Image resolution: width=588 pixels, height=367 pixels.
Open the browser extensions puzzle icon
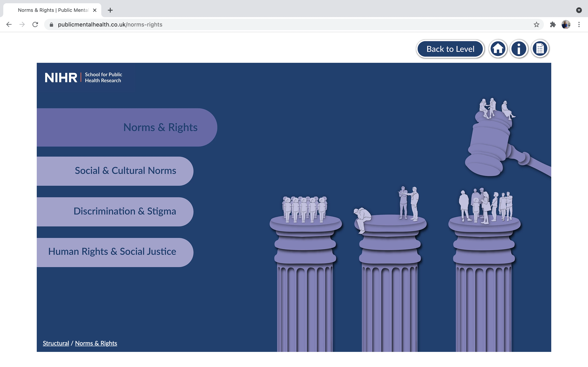553,24
